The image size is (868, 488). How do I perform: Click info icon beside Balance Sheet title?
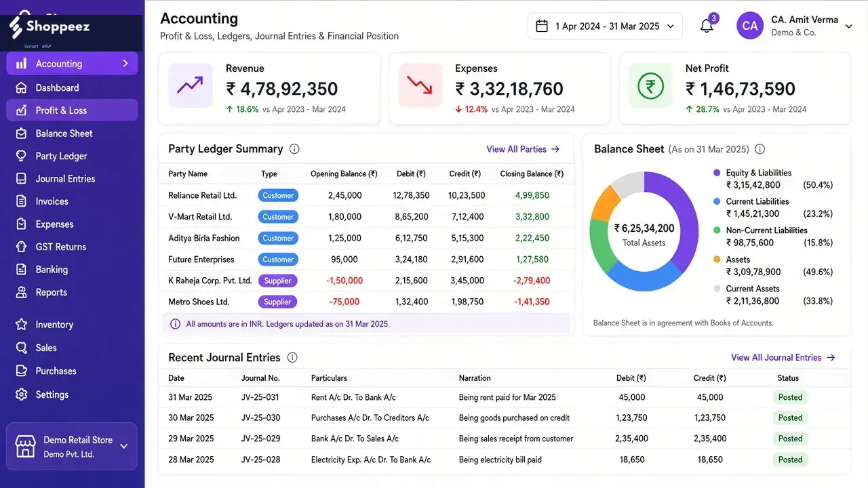click(759, 149)
